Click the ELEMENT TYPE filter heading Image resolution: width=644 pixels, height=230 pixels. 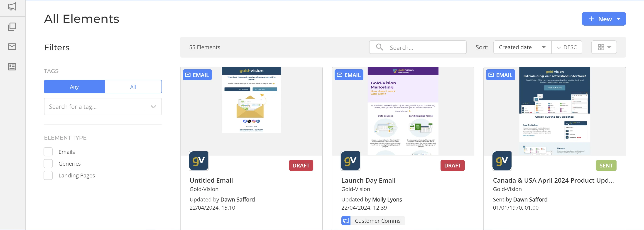[65, 138]
